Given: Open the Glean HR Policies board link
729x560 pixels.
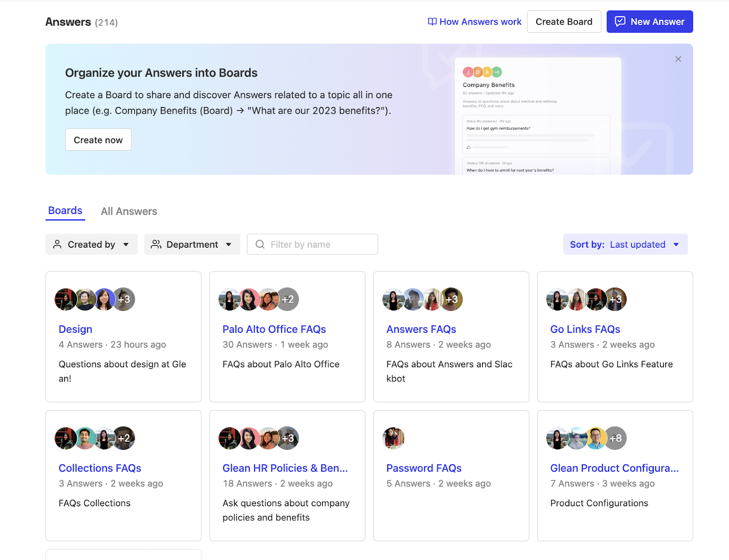Looking at the screenshot, I should click(285, 468).
